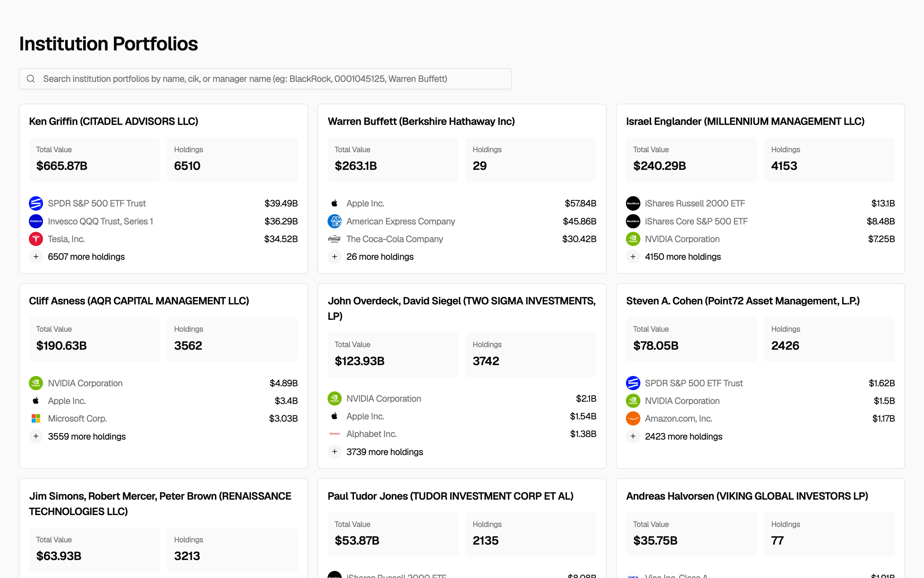
Task: Open Cliff Asness (AQR CAPITAL MANAGEMENT LLC) portfolio
Action: [x=139, y=301]
